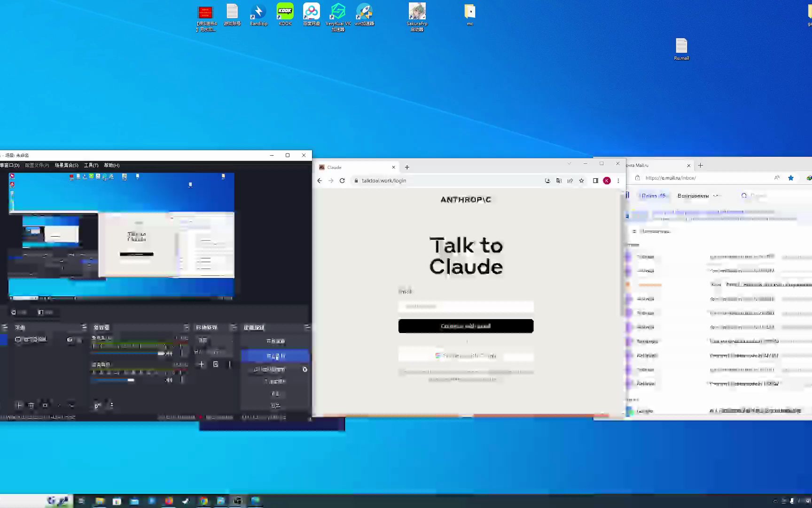Open 工具(T) menu in OBS
The image size is (812, 508).
click(x=91, y=165)
